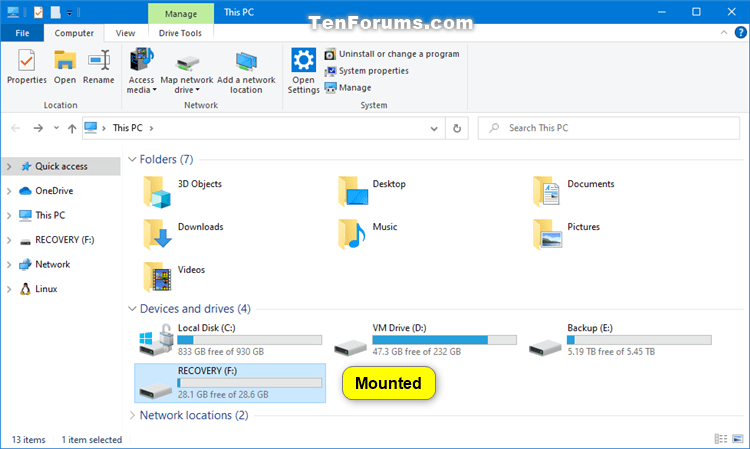
Task: Click the Properties ribbon icon
Action: 26,61
